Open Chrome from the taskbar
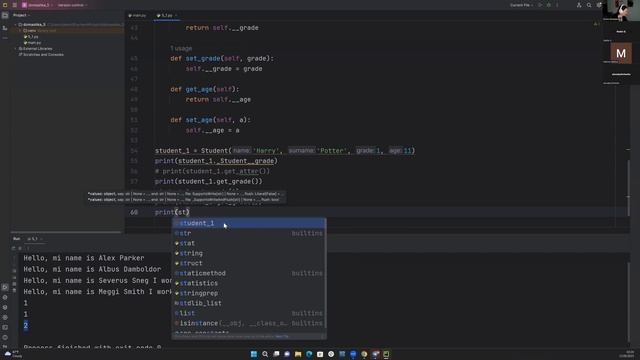Screen dimensions: 640x360 click(364, 354)
